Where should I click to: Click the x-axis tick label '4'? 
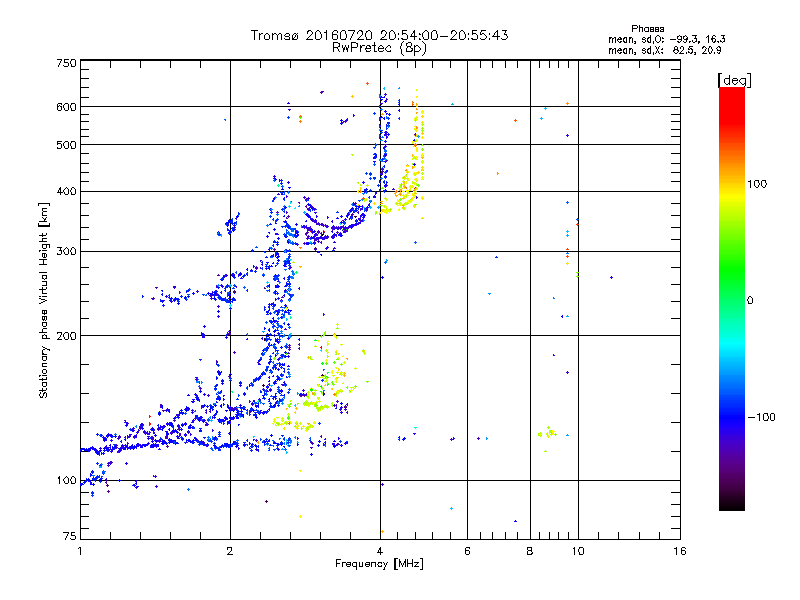(x=380, y=551)
